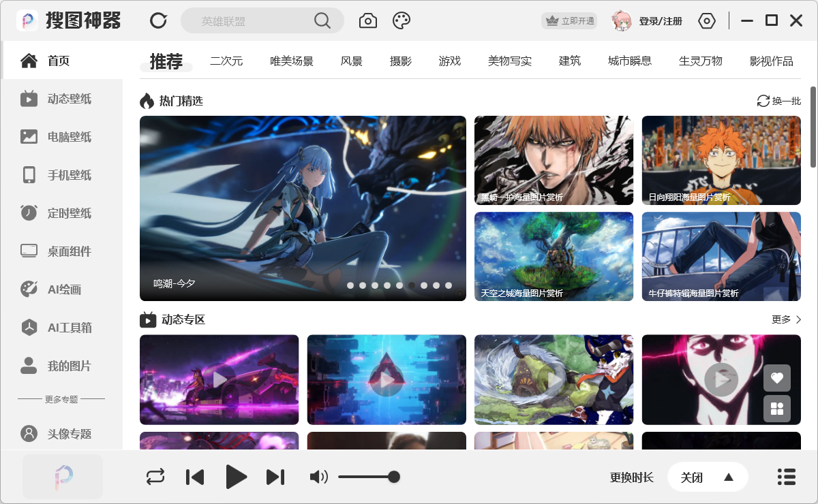Open the hexagon settings icon
The width and height of the screenshot is (818, 504).
click(x=707, y=21)
